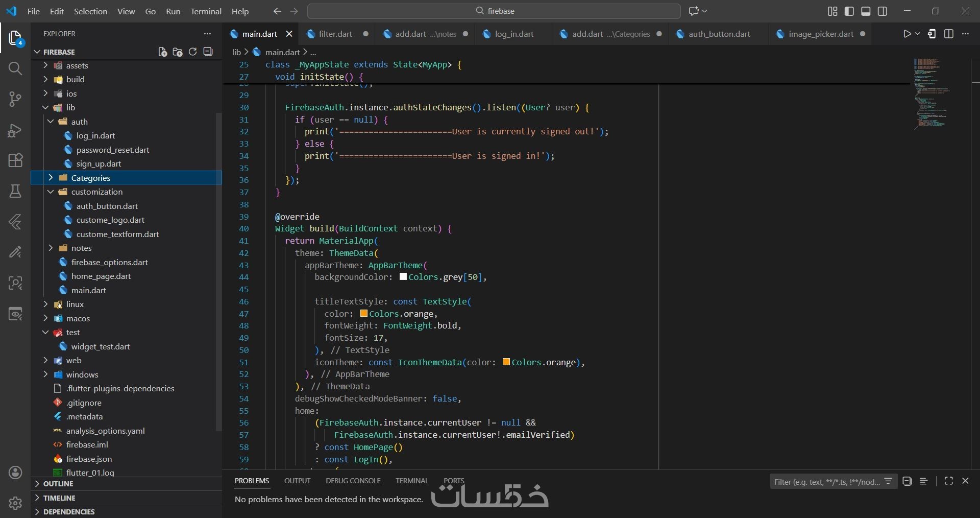Open Manage settings gear
Screen dimensions: 980x518
[x=15, y=503]
